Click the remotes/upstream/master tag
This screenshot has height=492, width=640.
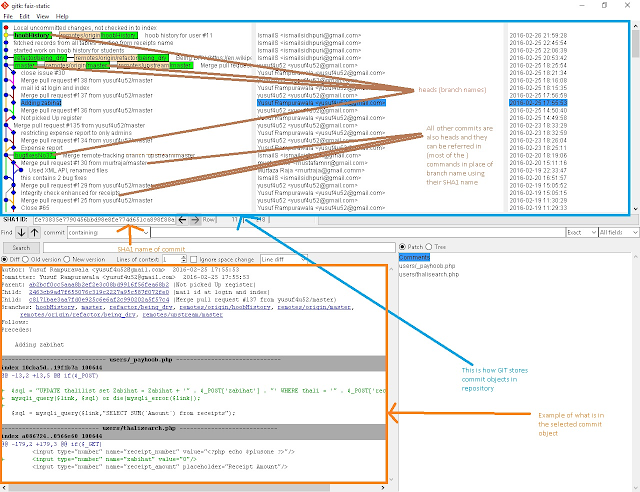tap(155, 65)
